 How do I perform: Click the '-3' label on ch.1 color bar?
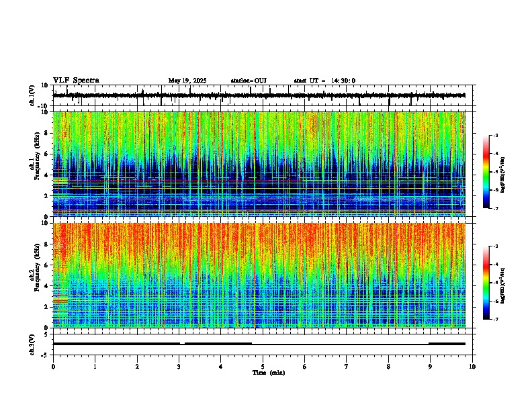(x=495, y=135)
